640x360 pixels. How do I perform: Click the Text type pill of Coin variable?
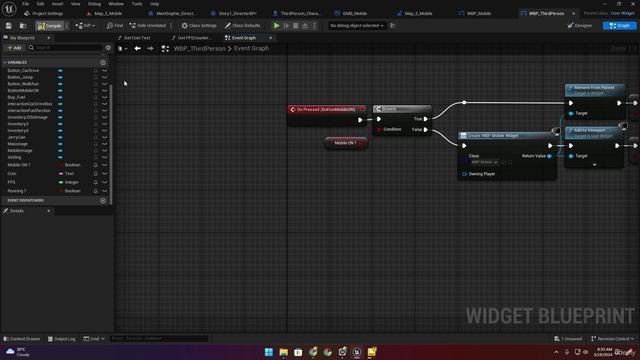[67, 173]
